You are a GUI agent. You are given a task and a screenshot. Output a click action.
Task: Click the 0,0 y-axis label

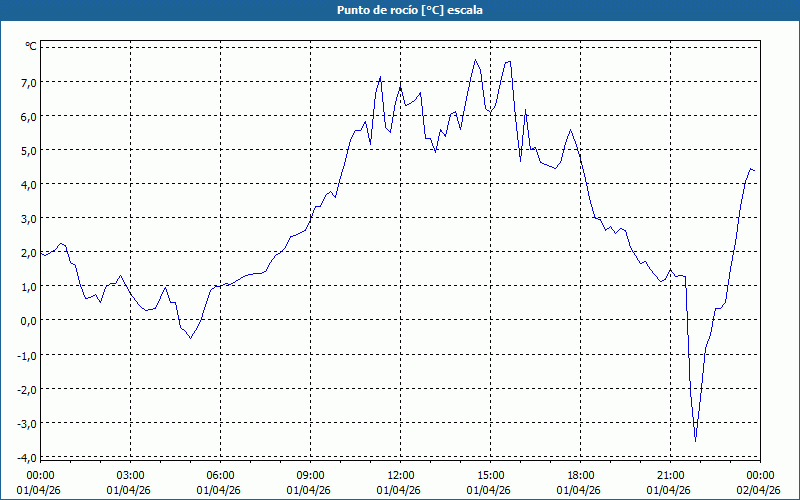28,320
